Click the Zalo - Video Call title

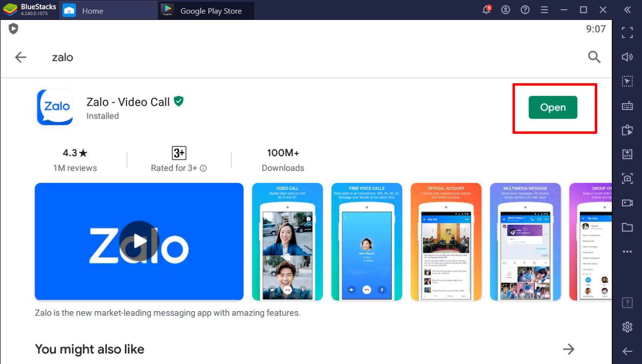(128, 102)
